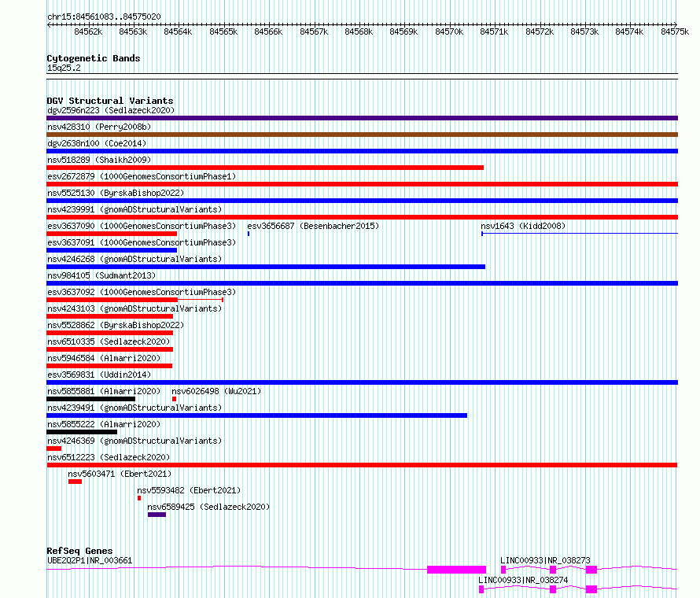This screenshot has height=598, width=700.
Task: Click the nsv5593482 (Ebert2021) variant label
Action: click(189, 490)
